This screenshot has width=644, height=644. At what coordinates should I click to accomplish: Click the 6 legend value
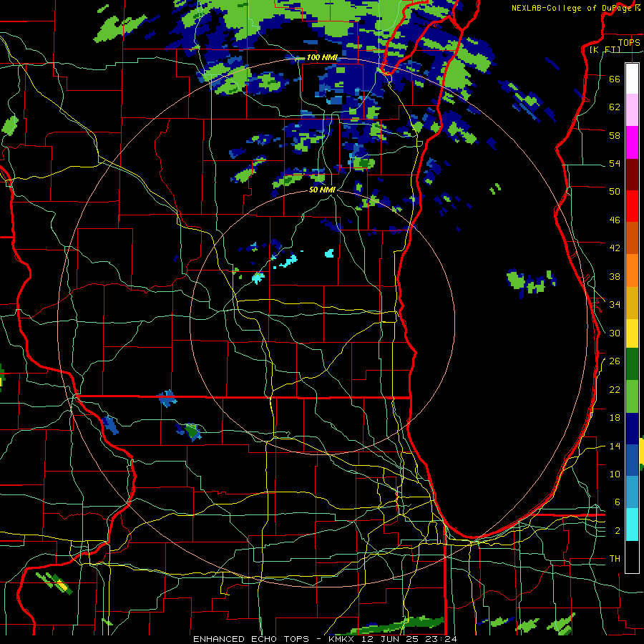pyautogui.click(x=618, y=502)
